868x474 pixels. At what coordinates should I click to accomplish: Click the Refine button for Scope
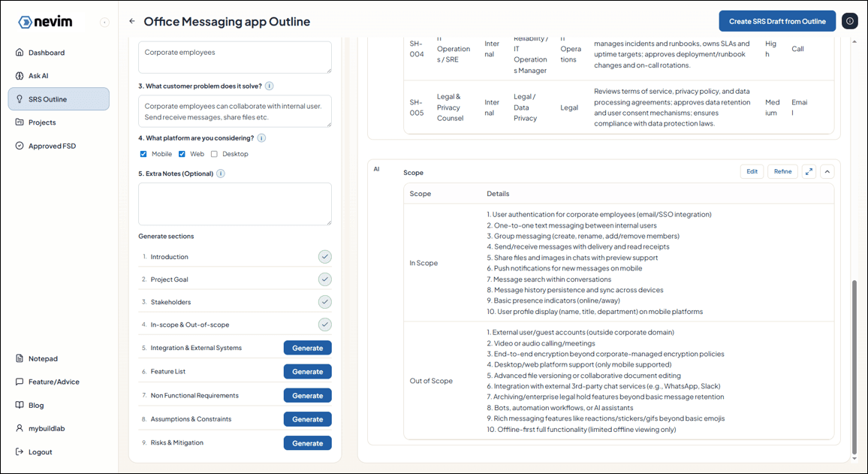(x=782, y=171)
